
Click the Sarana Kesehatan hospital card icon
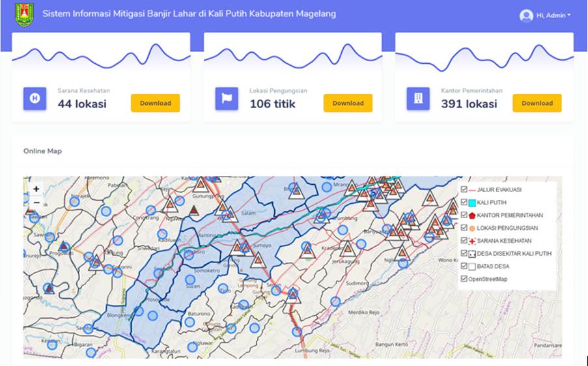pyautogui.click(x=35, y=98)
